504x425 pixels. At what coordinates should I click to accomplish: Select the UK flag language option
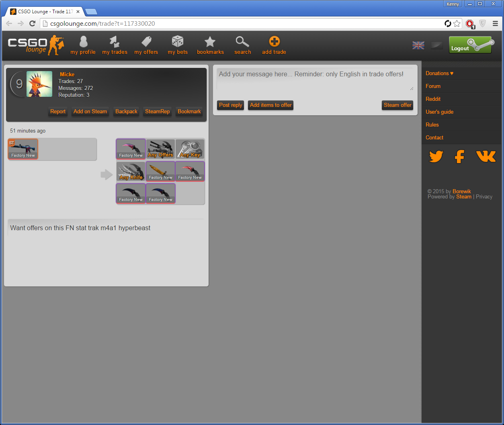pos(418,45)
